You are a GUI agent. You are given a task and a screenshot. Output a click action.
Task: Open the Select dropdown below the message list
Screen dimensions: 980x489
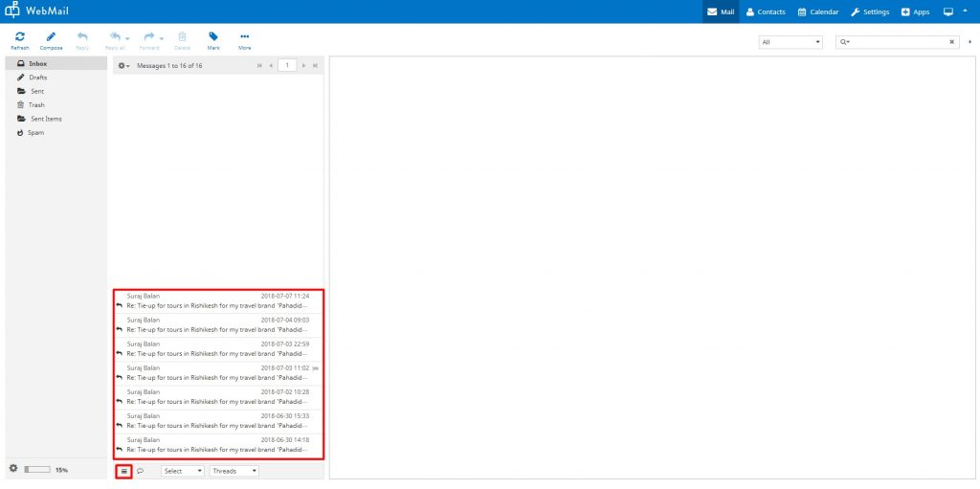point(183,471)
